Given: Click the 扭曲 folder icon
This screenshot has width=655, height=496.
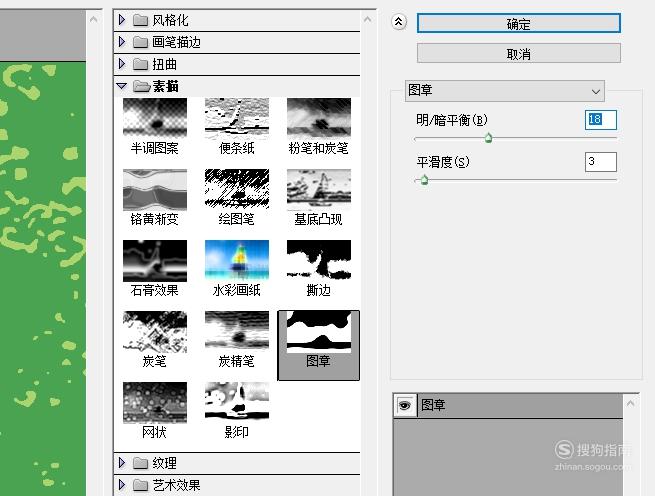Looking at the screenshot, I should click(x=140, y=64).
